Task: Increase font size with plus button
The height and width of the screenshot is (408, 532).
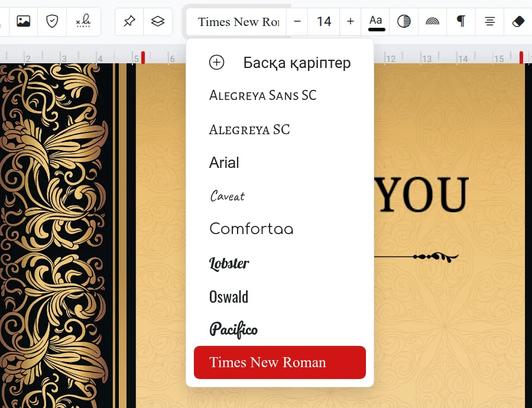Action: (x=351, y=22)
